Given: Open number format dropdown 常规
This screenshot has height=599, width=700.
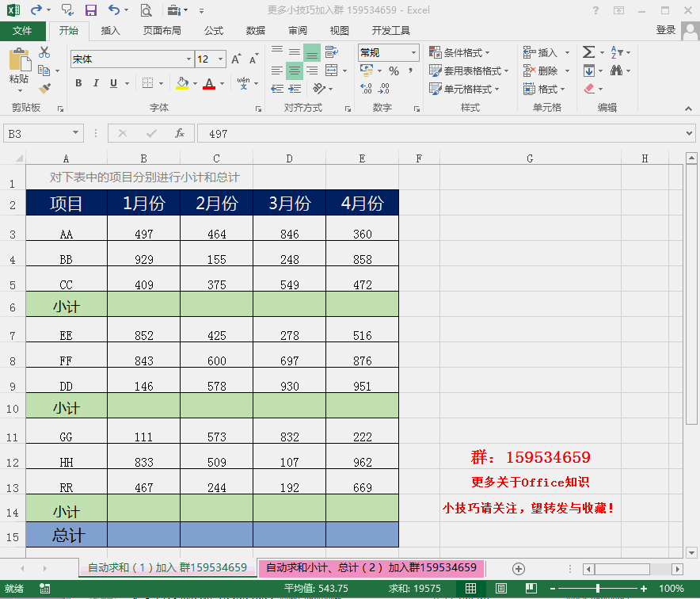Looking at the screenshot, I should pyautogui.click(x=414, y=52).
